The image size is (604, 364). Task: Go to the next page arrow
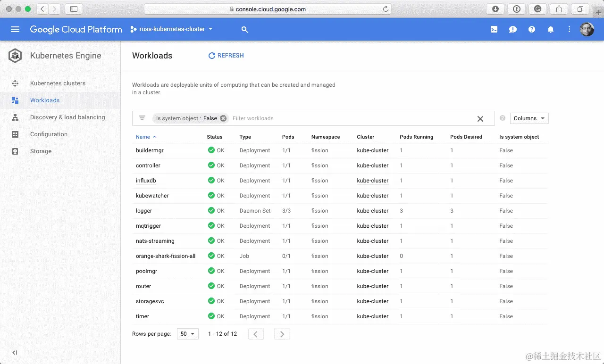pyautogui.click(x=282, y=334)
